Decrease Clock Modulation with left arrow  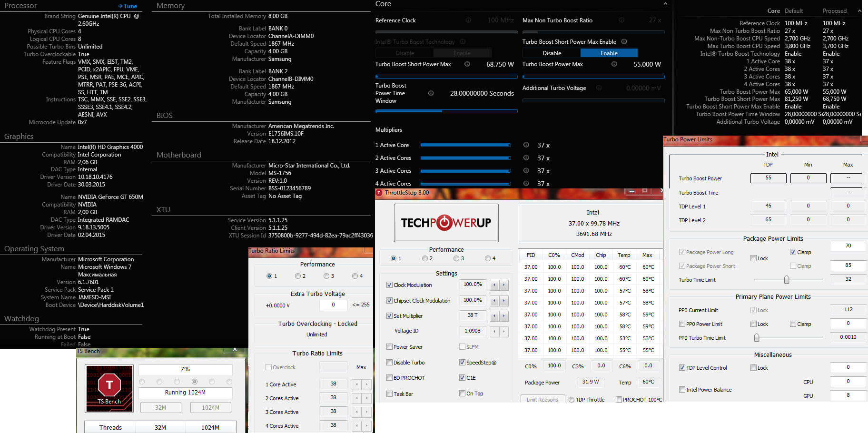(494, 285)
